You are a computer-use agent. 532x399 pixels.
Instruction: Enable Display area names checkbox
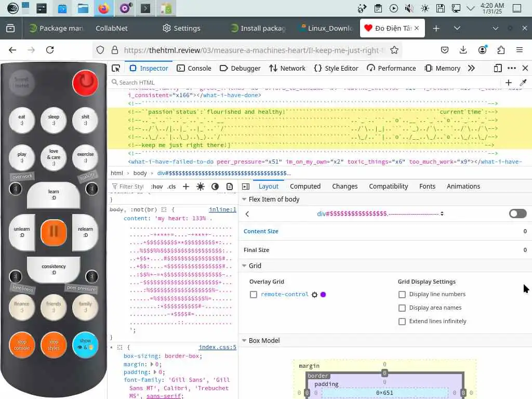point(402,308)
